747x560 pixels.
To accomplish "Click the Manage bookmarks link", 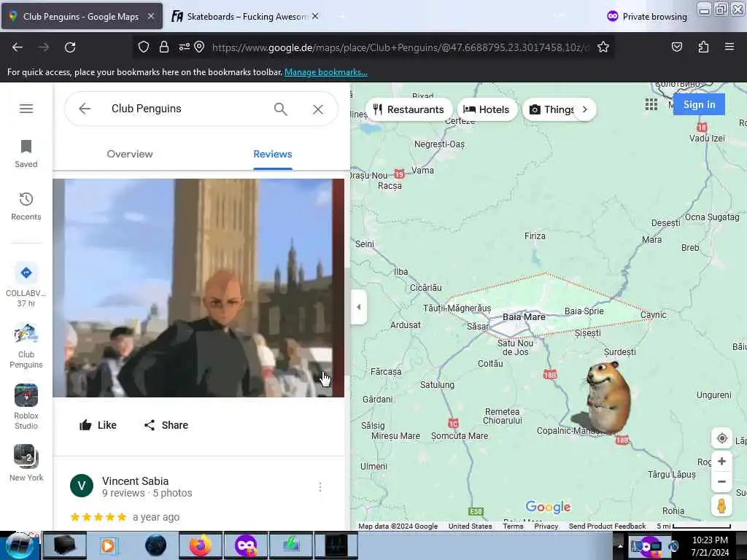I will [326, 72].
